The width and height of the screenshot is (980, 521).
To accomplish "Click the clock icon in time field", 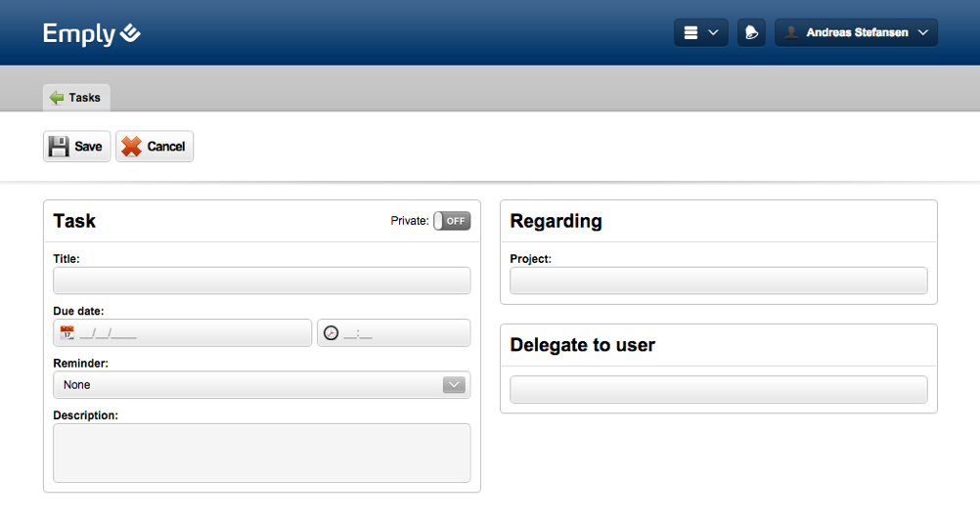I will tap(331, 333).
